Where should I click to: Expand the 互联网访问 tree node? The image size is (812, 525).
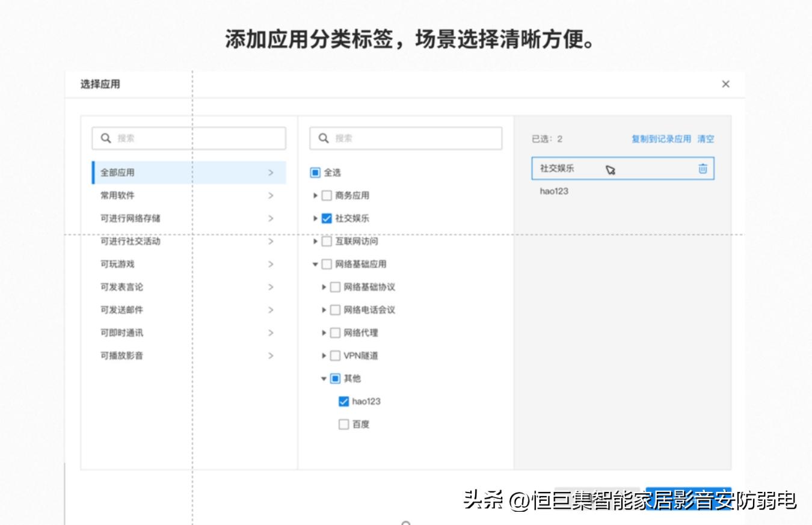click(315, 241)
